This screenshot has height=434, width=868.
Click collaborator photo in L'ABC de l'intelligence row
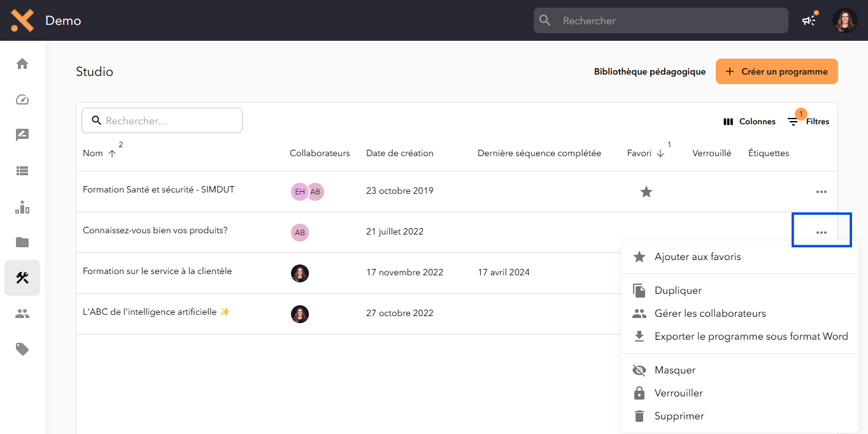[300, 314]
